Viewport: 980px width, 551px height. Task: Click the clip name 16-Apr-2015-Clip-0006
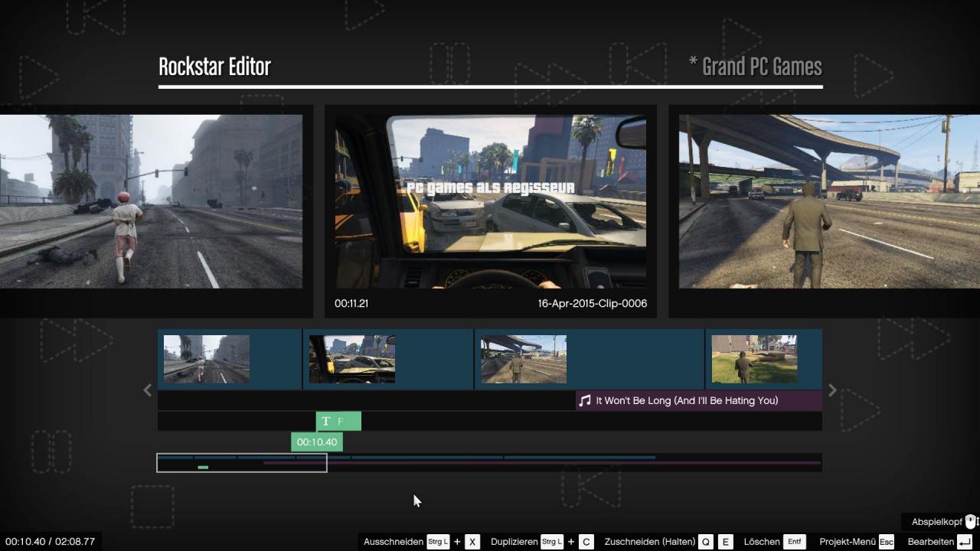pos(593,304)
